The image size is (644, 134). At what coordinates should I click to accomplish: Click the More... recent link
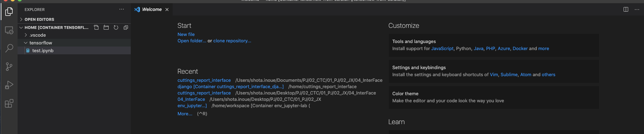click(x=185, y=114)
